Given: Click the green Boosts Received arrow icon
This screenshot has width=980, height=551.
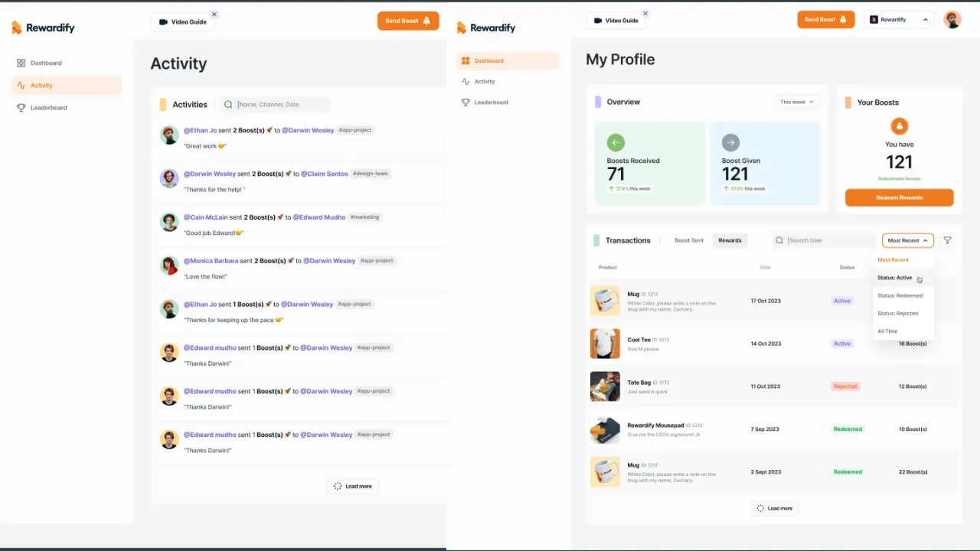Looking at the screenshot, I should pyautogui.click(x=616, y=142).
